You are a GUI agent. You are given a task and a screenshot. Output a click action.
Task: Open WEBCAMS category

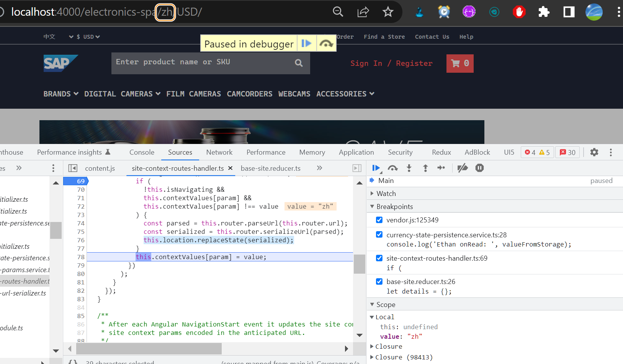[294, 94]
